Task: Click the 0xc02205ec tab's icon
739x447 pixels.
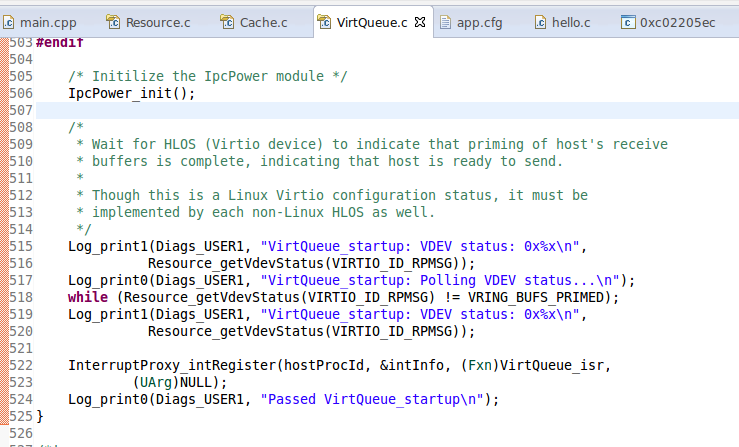Action: [x=627, y=21]
